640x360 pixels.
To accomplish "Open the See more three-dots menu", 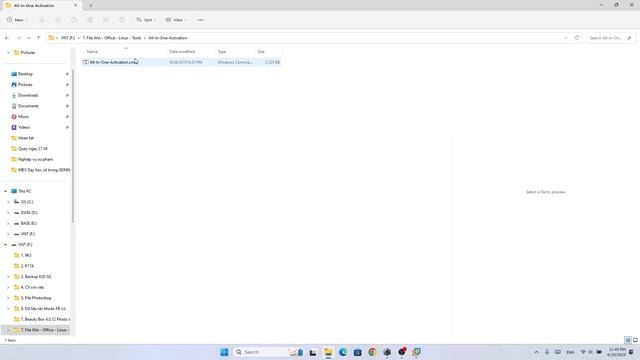I will 200,20.
